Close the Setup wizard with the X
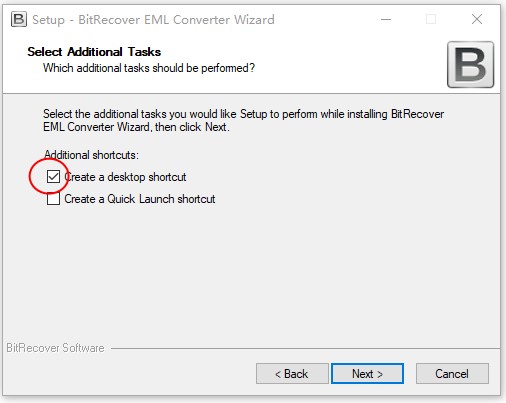The height and width of the screenshot is (403, 506). coord(477,19)
